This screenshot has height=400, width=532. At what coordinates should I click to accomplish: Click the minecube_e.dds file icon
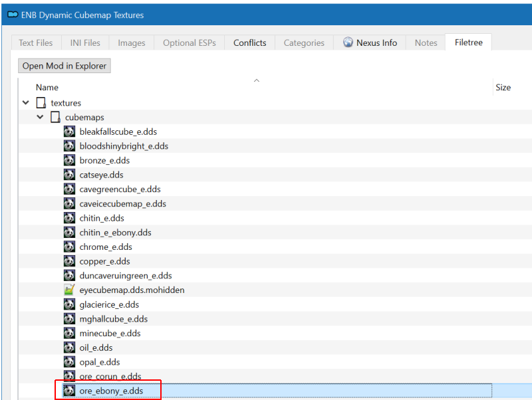point(69,333)
